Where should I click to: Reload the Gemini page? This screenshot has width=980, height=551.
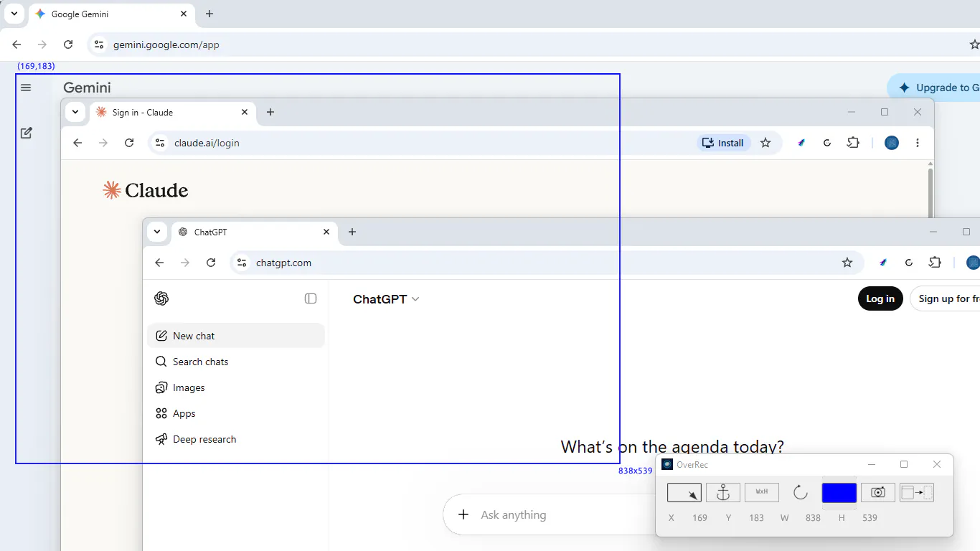pyautogui.click(x=68, y=44)
